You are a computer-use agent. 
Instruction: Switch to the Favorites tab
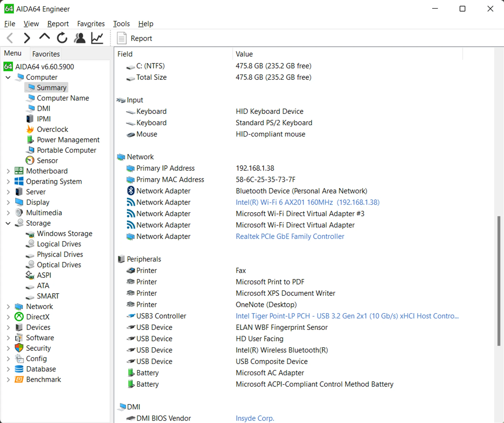46,54
